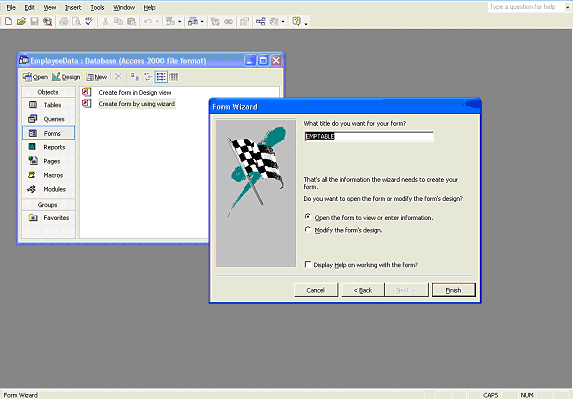
Task: Open the Insert menu
Action: click(x=73, y=7)
